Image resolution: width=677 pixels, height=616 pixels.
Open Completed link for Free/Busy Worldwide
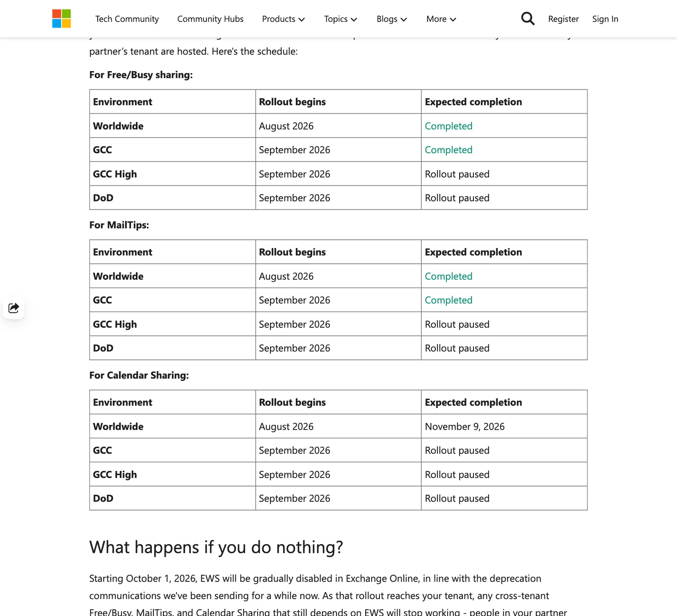pos(449,126)
